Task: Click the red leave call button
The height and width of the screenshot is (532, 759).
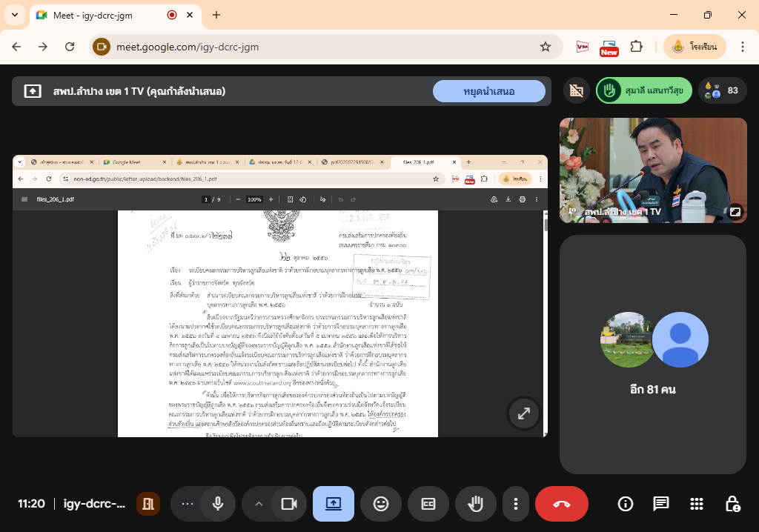Action: click(561, 504)
